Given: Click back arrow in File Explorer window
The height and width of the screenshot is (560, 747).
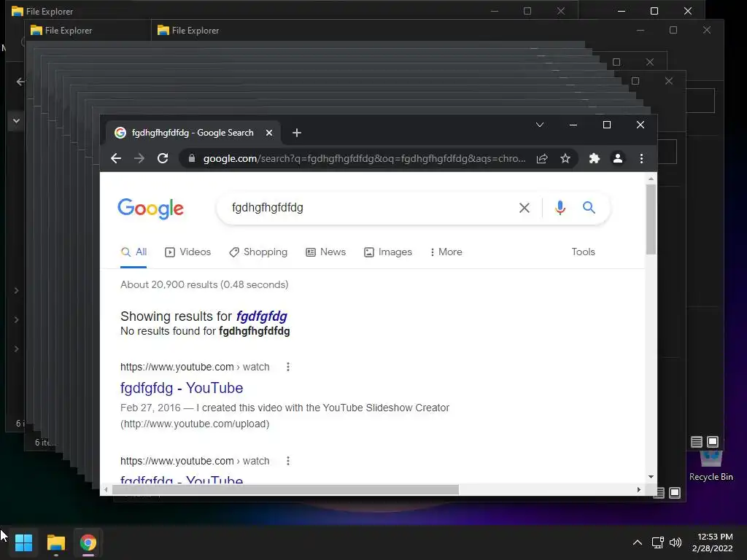Looking at the screenshot, I should (x=20, y=82).
